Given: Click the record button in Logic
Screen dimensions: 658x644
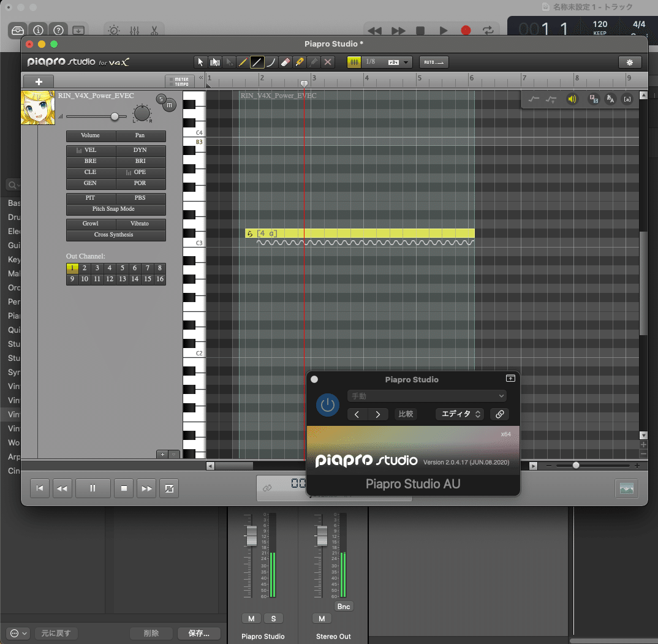Looking at the screenshot, I should (466, 30).
